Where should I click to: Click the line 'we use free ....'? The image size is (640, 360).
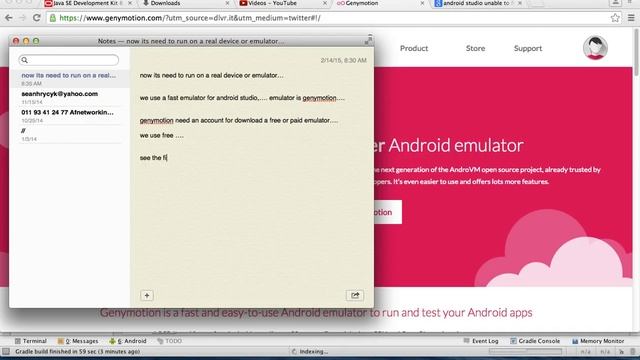coord(162,135)
